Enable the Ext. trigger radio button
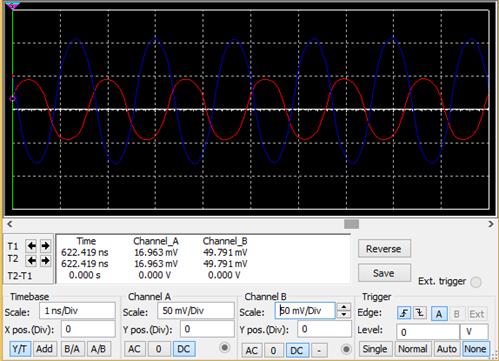Image resolution: width=499 pixels, height=361 pixels. [x=476, y=282]
